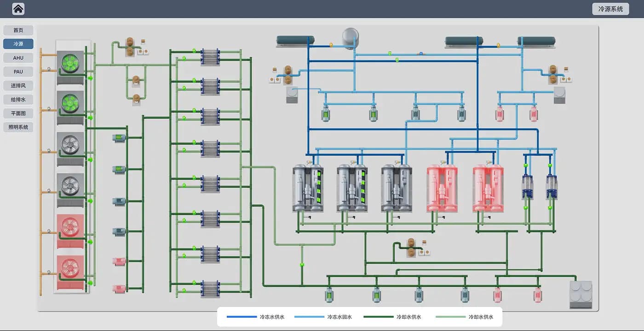Click the left small blue heat exchanger beside red chillers
Viewport: 644px width, 331px height.
pos(528,187)
